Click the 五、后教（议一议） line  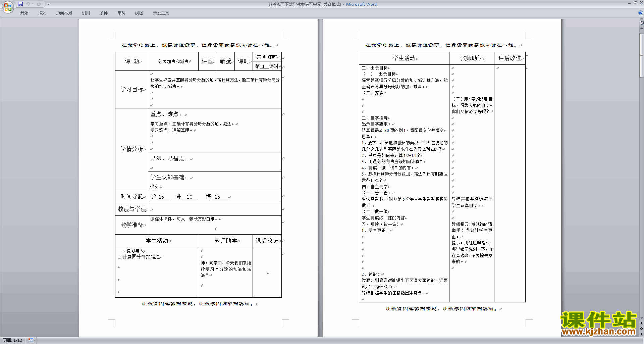coord(381,224)
